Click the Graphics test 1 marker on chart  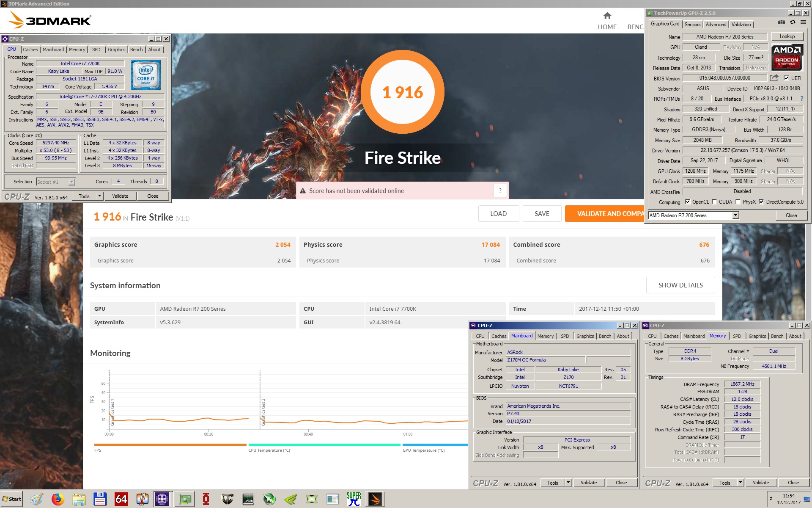pyautogui.click(x=112, y=411)
